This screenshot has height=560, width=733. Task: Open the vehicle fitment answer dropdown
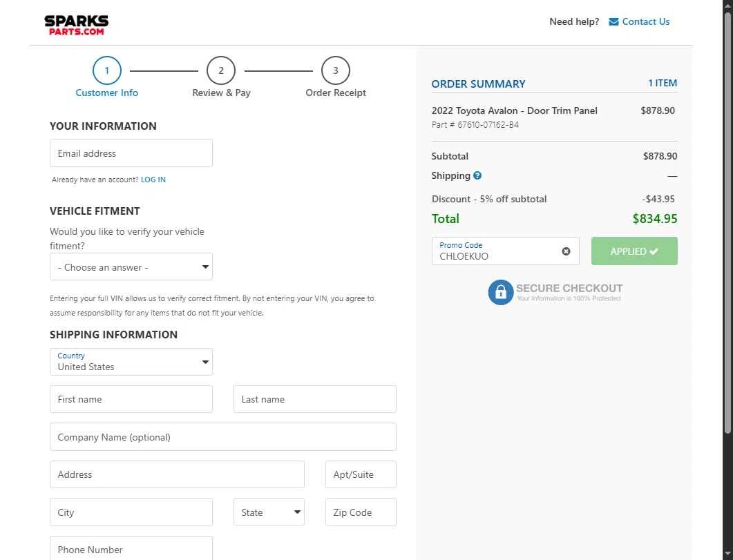[x=131, y=267]
